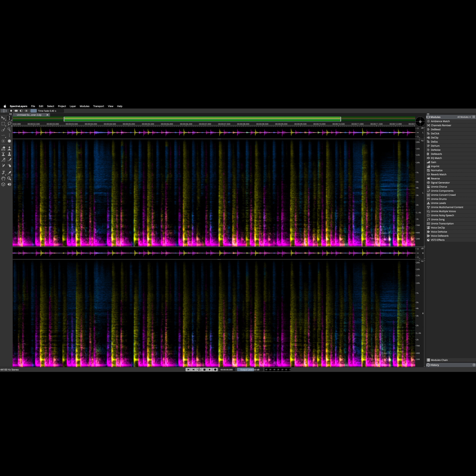Open the active tool preset dropdown

pos(4,111)
